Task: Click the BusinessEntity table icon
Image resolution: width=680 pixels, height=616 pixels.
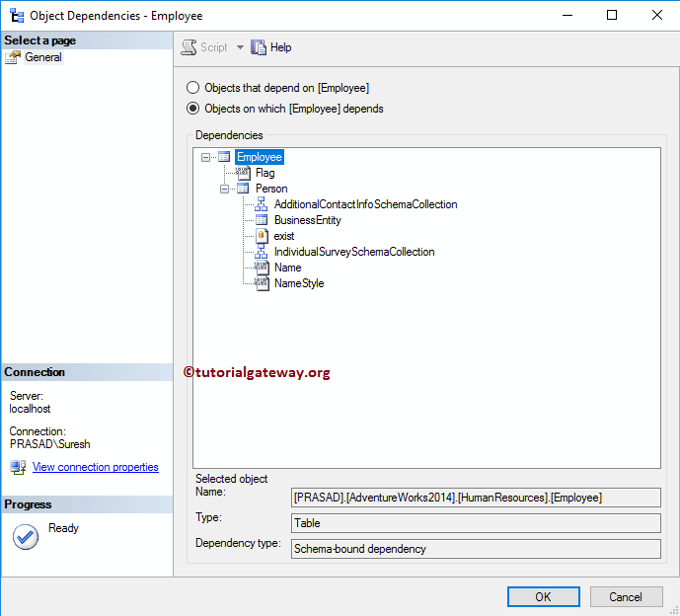Action: pos(262,220)
